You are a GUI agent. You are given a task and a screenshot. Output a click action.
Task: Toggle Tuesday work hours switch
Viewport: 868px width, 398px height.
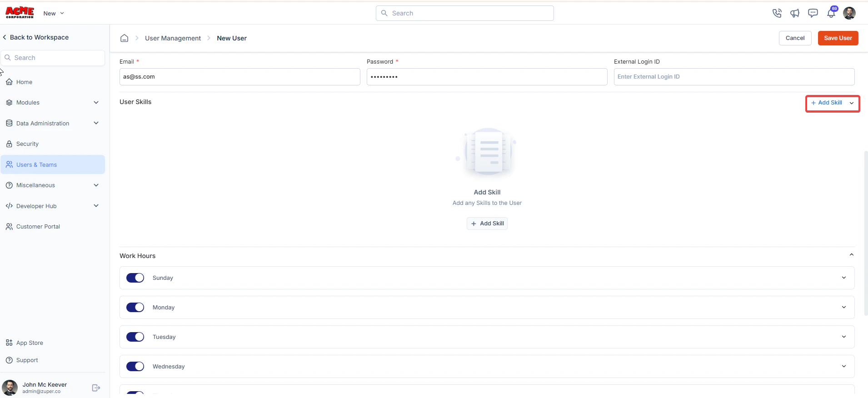(x=135, y=337)
